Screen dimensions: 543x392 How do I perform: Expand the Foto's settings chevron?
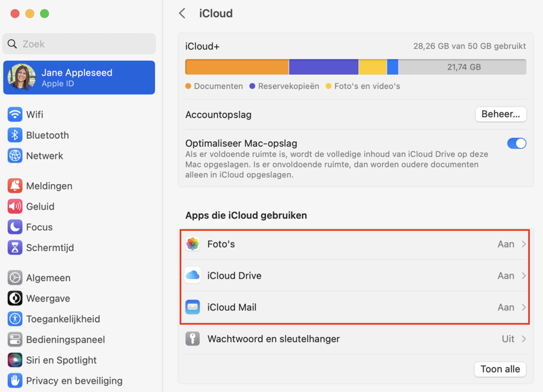[x=524, y=244]
